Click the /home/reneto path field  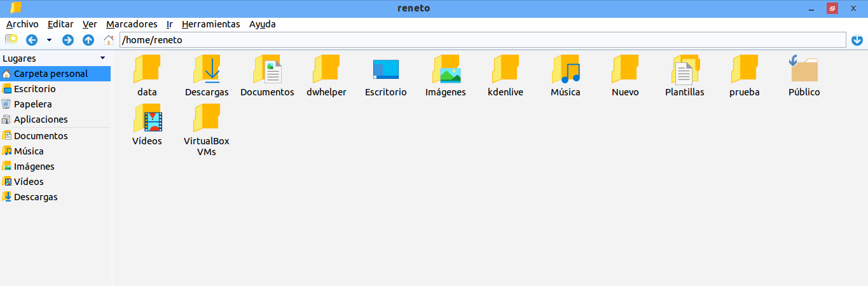point(483,40)
